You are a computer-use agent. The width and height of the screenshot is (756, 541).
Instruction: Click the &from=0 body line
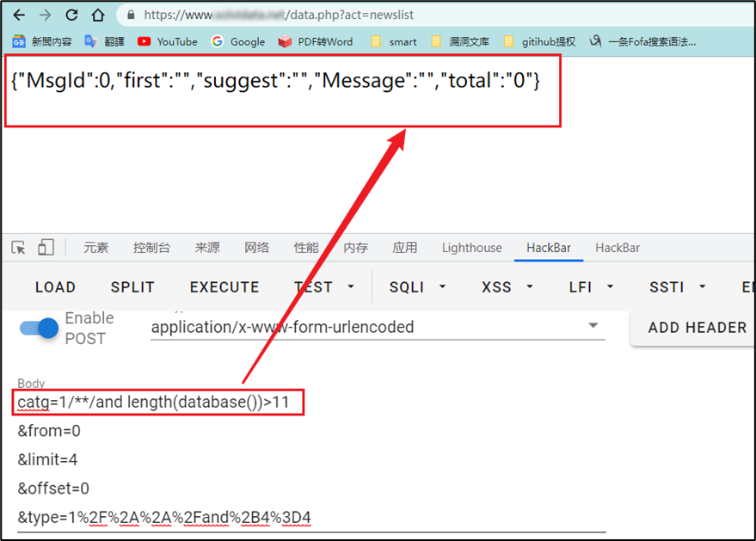coord(49,431)
